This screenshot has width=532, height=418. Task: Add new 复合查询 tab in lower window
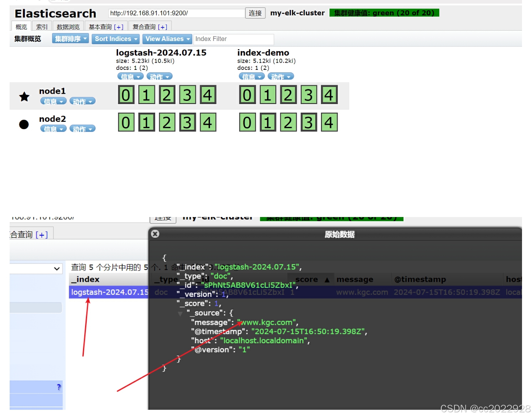(x=42, y=235)
